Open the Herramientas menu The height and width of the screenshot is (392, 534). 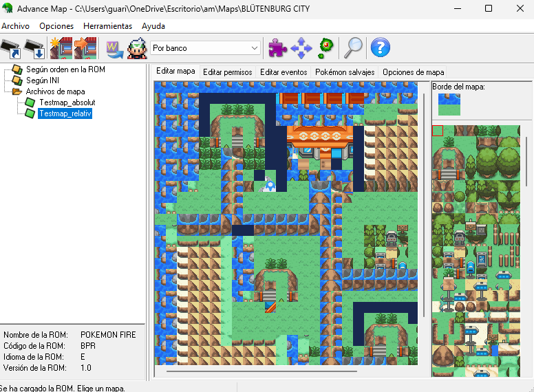[x=107, y=26]
